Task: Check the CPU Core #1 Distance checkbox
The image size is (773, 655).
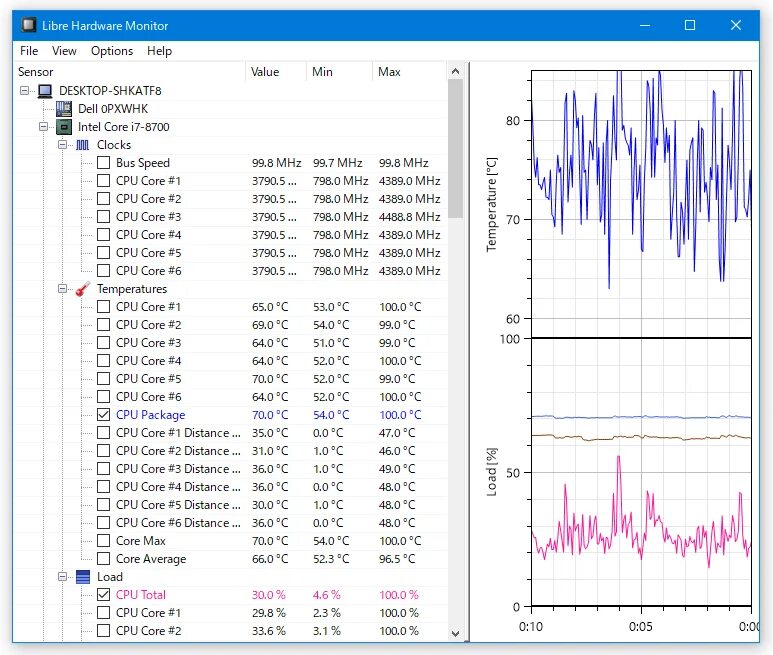Action: pos(104,433)
